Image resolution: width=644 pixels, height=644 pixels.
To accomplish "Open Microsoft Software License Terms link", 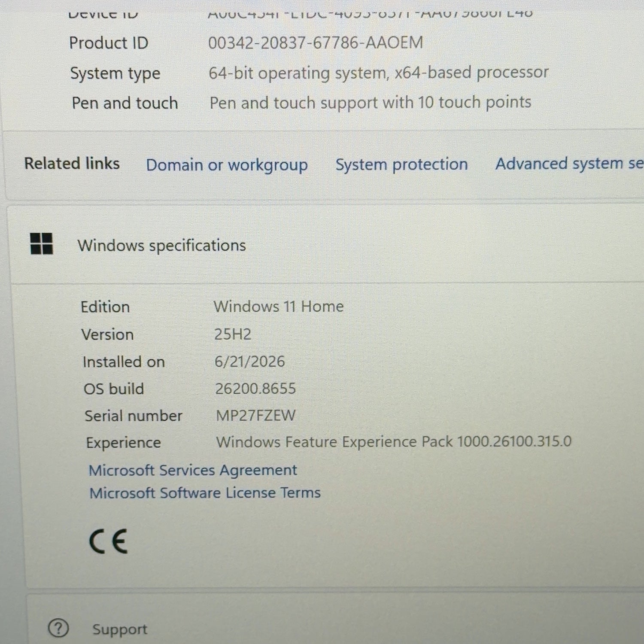I will tap(205, 492).
